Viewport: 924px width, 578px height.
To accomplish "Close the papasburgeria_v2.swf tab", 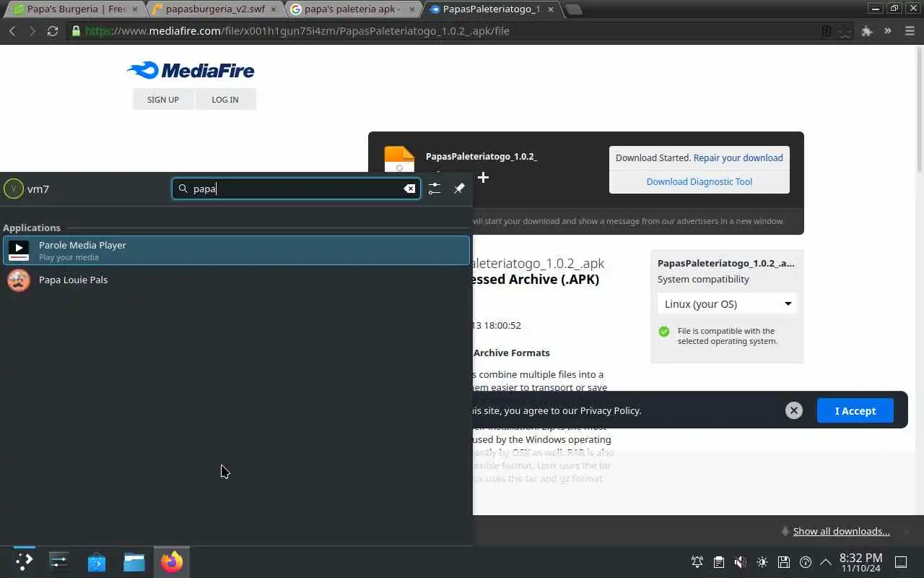I will tap(274, 9).
